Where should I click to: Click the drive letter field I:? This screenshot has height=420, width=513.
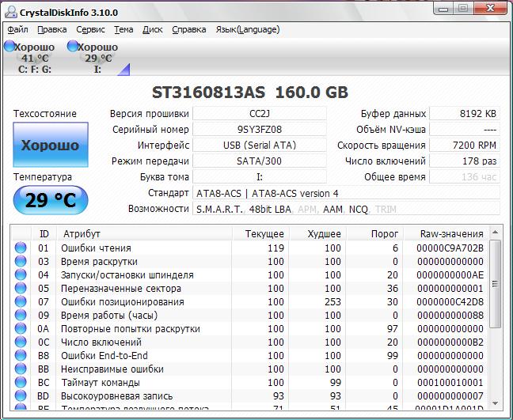(x=260, y=176)
